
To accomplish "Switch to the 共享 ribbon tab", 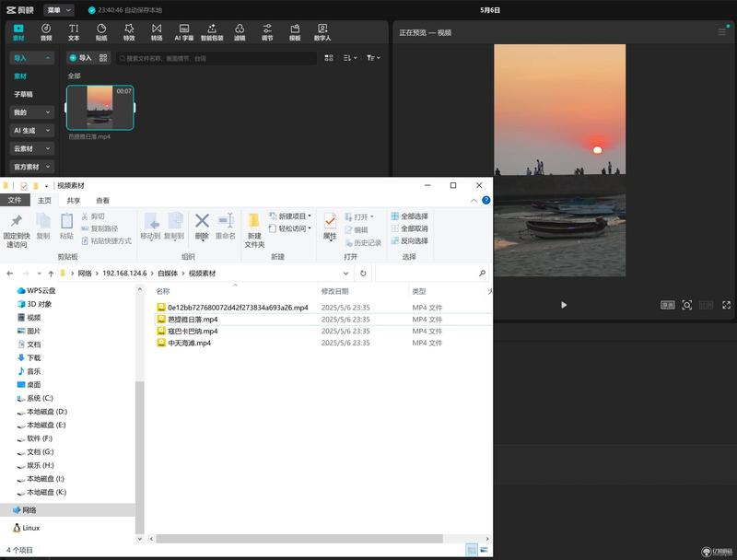I will point(74,201).
